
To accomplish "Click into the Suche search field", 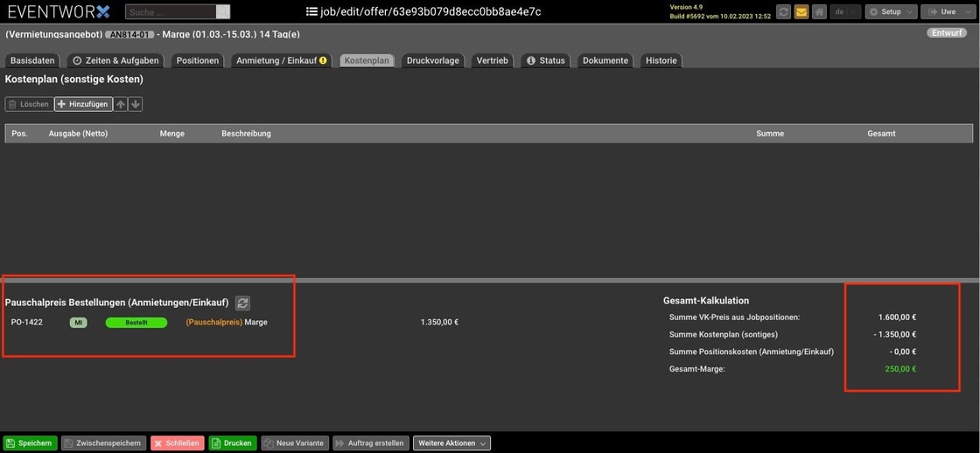I will (171, 11).
